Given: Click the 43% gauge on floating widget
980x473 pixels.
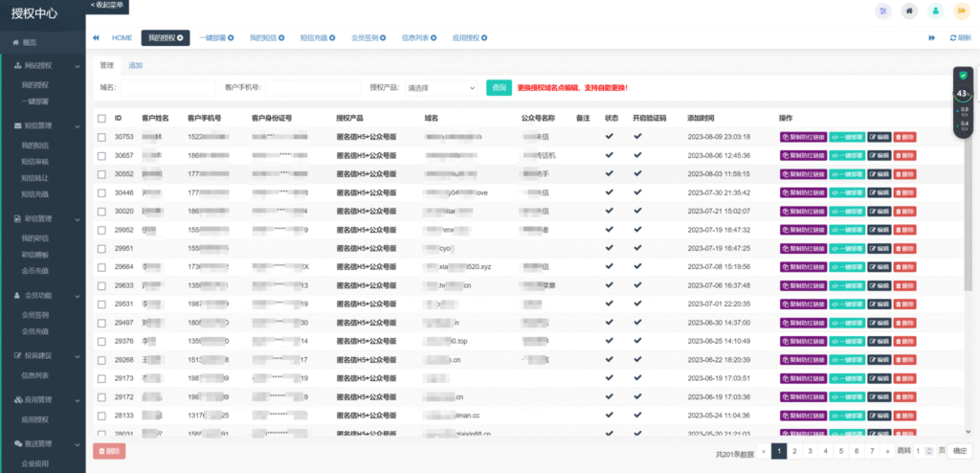Looking at the screenshot, I should [963, 93].
